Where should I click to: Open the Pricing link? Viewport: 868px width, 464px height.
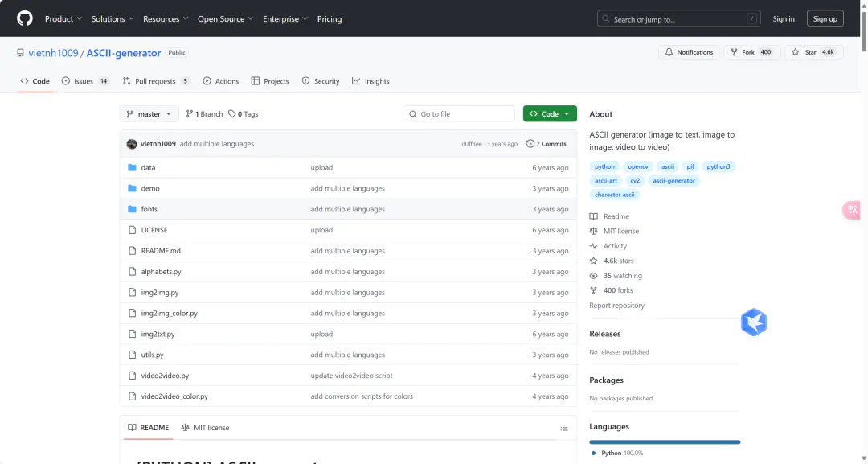(330, 18)
